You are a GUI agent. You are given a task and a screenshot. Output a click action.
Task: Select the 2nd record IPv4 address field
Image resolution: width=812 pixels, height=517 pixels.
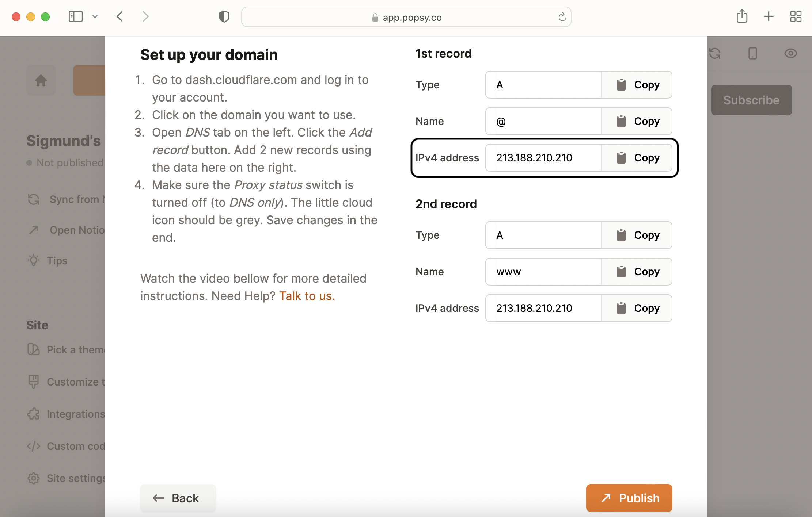click(x=543, y=308)
